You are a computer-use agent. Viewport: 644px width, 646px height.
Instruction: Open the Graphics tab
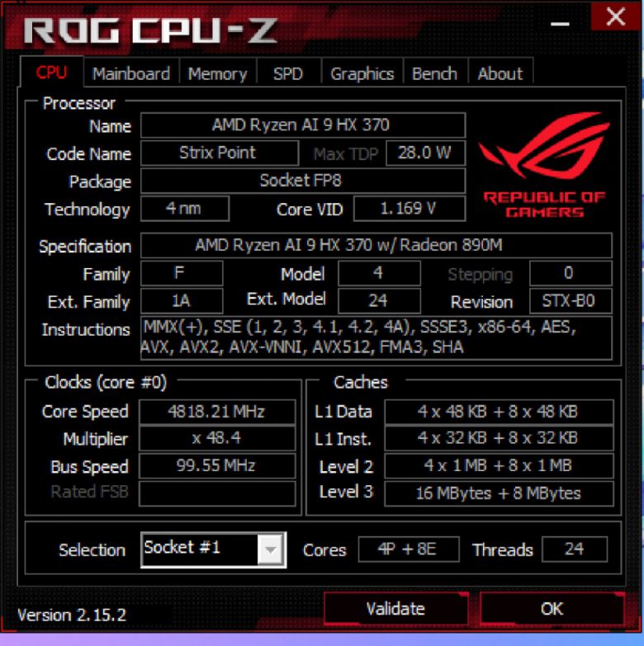(x=362, y=73)
